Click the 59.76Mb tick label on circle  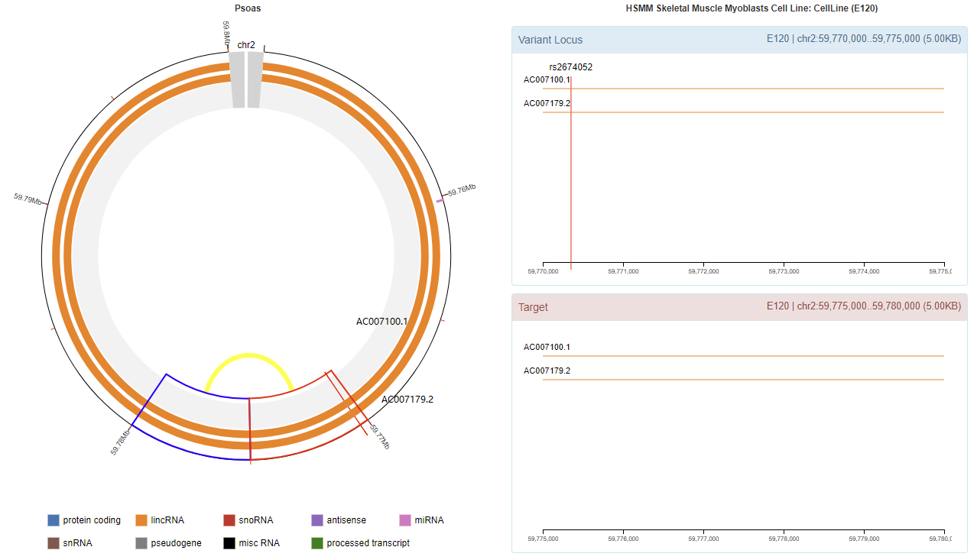pyautogui.click(x=462, y=190)
